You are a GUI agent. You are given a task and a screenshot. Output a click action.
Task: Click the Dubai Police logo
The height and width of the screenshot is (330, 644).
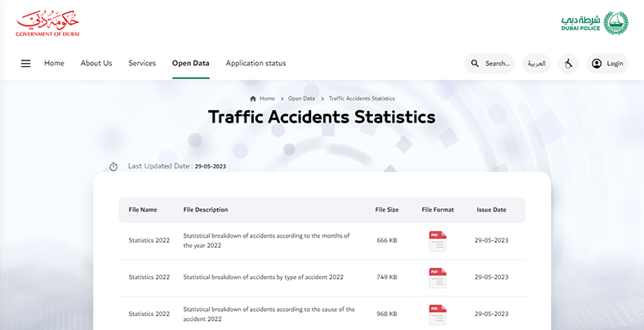pyautogui.click(x=594, y=23)
